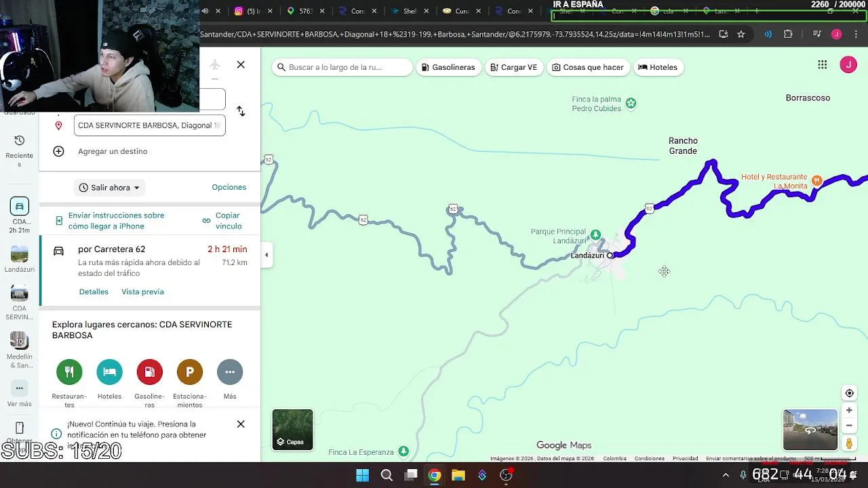Open the Capas layer switcher
The height and width of the screenshot is (488, 868).
click(x=293, y=430)
